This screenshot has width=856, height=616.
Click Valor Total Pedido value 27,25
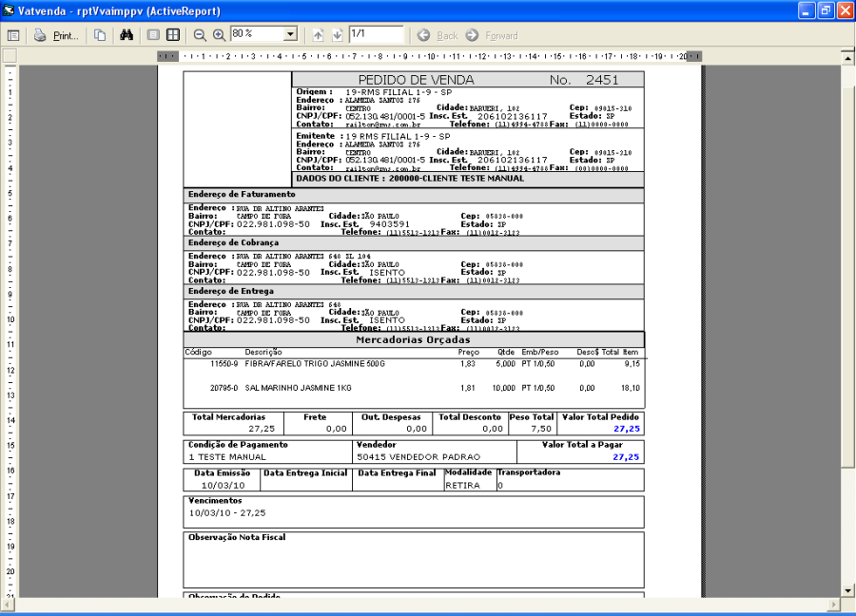(627, 429)
